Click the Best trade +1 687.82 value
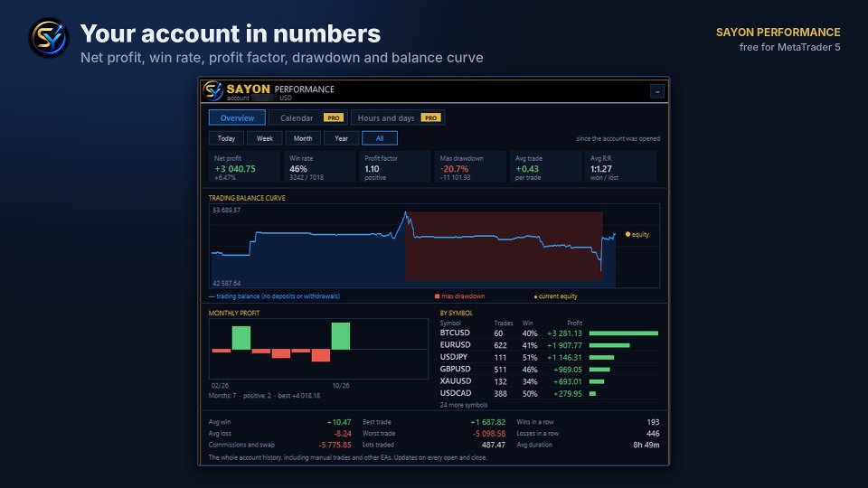868x488 pixels. 487,422
